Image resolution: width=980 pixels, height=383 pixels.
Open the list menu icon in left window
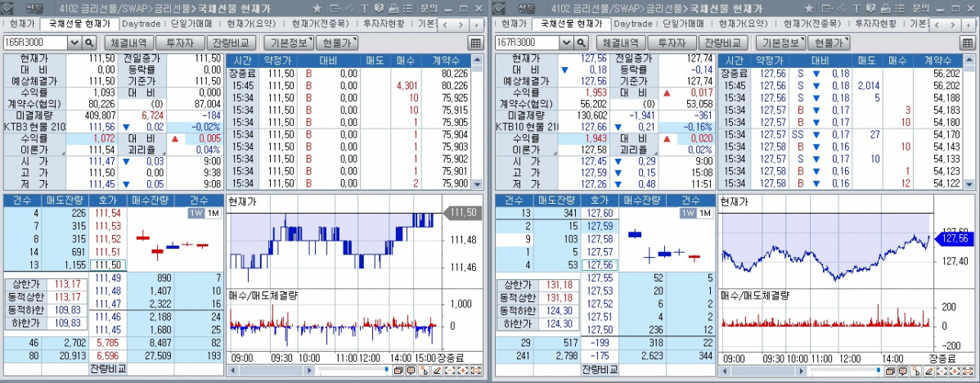(x=407, y=8)
